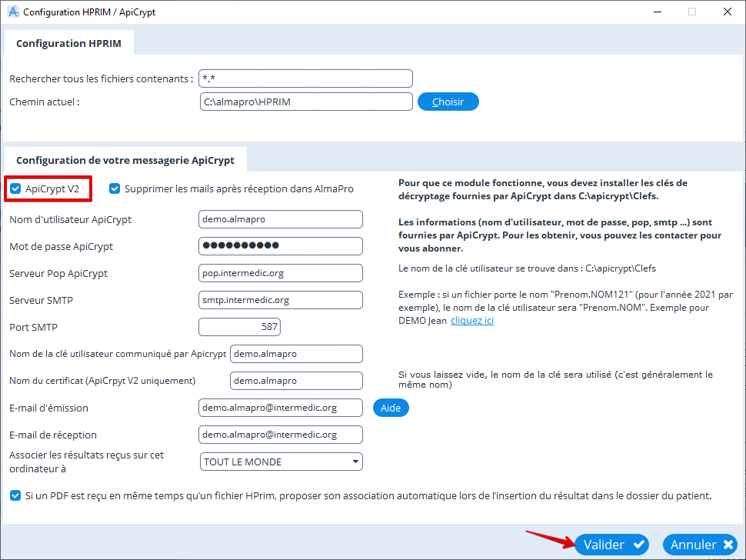
Task: Click the Annuler button
Action: (701, 545)
